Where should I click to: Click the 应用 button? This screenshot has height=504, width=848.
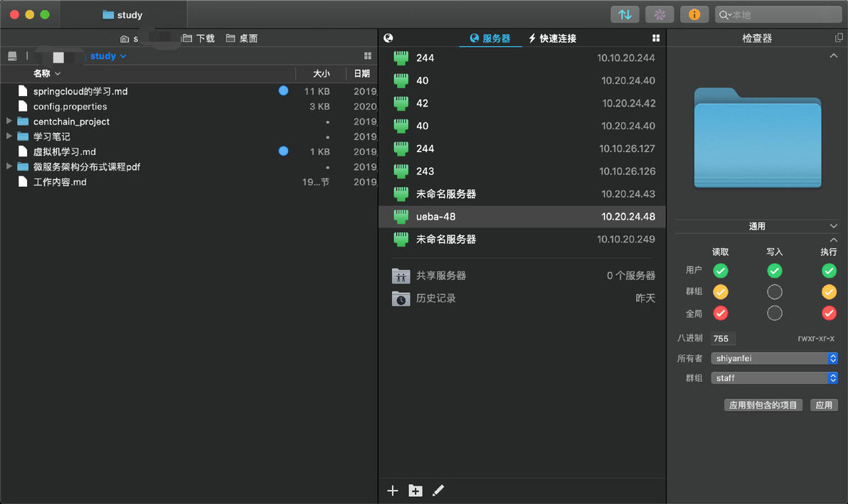824,405
